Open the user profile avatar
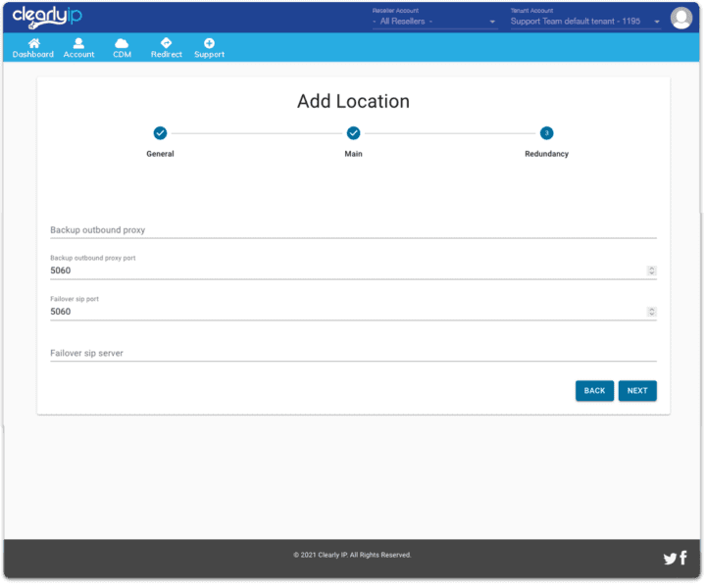This screenshot has height=588, width=706. point(681,18)
